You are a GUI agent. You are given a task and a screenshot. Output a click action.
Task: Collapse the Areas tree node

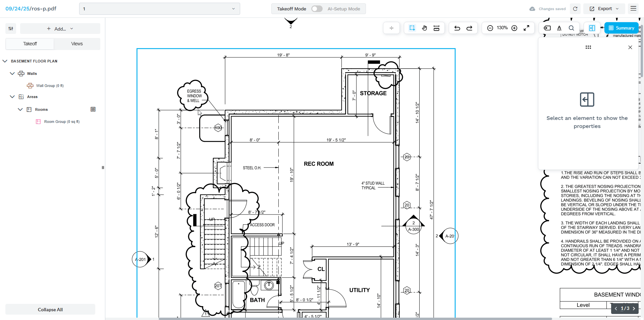[x=12, y=97]
